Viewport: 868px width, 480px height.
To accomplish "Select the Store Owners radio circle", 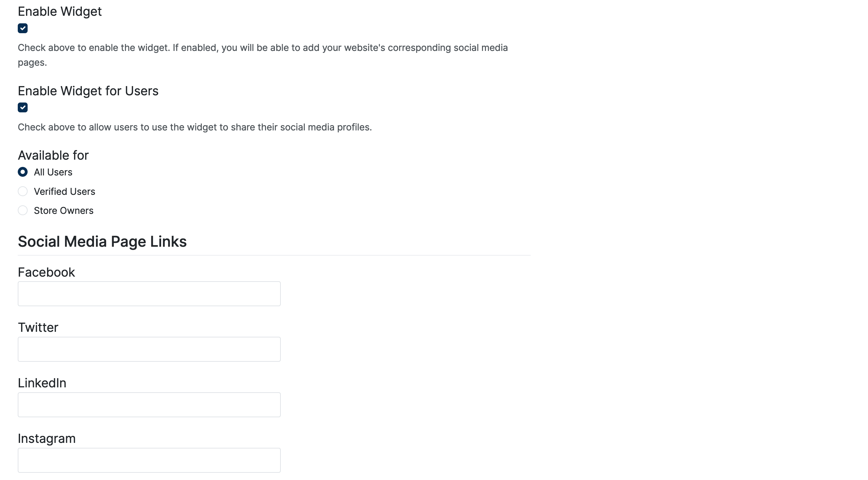I will [x=23, y=210].
